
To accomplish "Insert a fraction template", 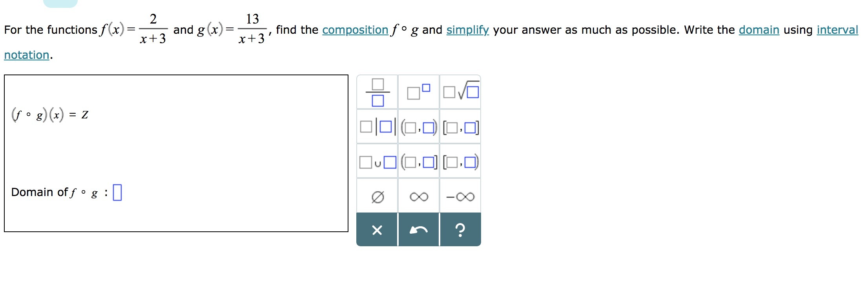I will coord(377,92).
